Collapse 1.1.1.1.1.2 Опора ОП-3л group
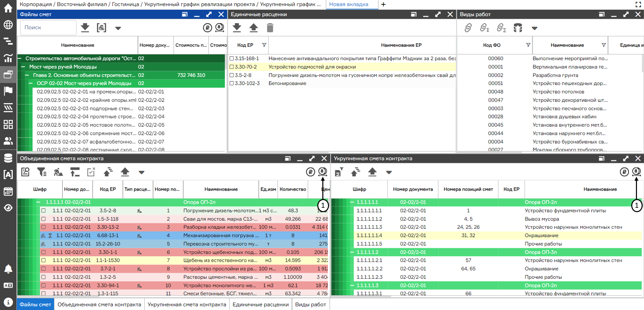The width and height of the screenshot is (644, 310). click(x=352, y=252)
